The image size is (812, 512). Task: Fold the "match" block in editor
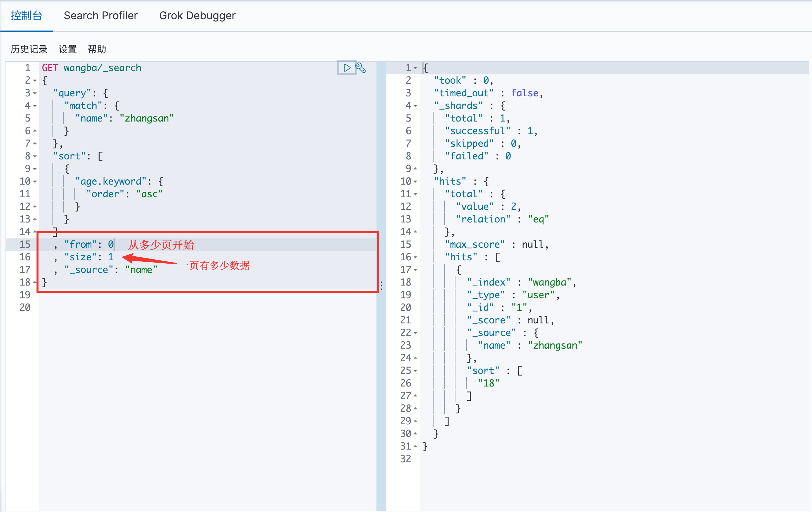[35, 106]
